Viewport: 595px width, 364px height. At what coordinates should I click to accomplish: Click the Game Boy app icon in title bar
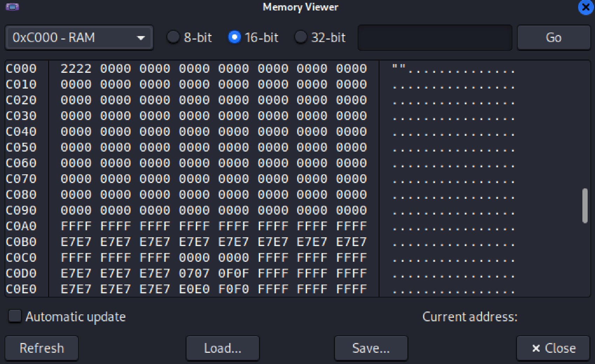coord(12,7)
